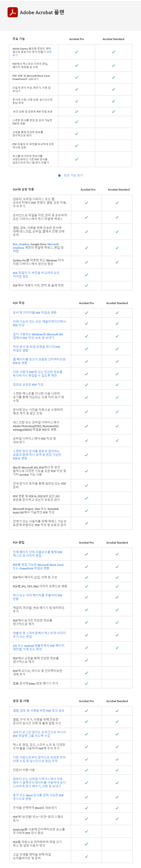Screen dimensions: 141x868
Task: Click the Adobe Acrobat logo icon
Action: pos(12,12)
